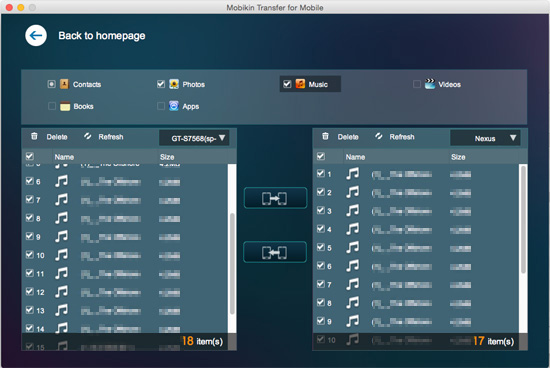Click the trash icon in left panel

(x=34, y=136)
